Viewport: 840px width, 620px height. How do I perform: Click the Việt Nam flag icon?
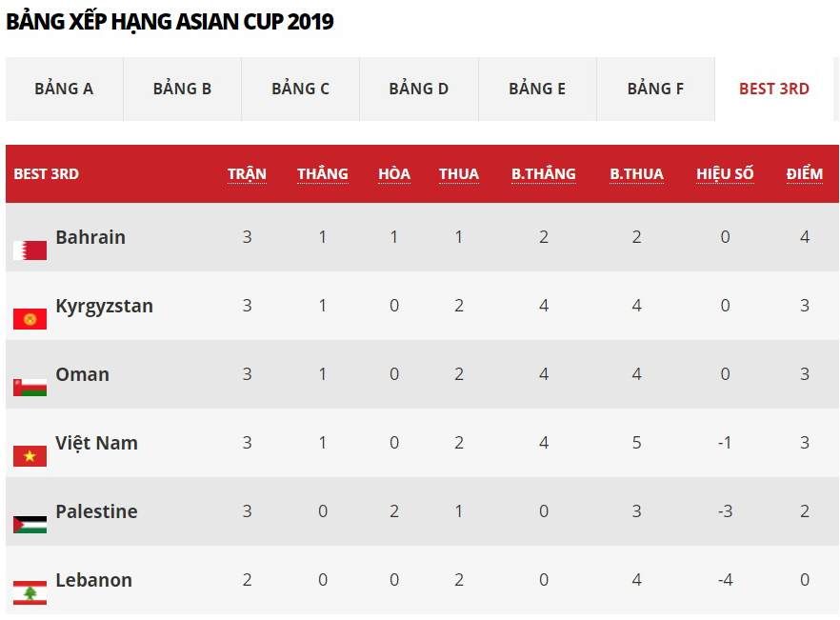pos(30,456)
